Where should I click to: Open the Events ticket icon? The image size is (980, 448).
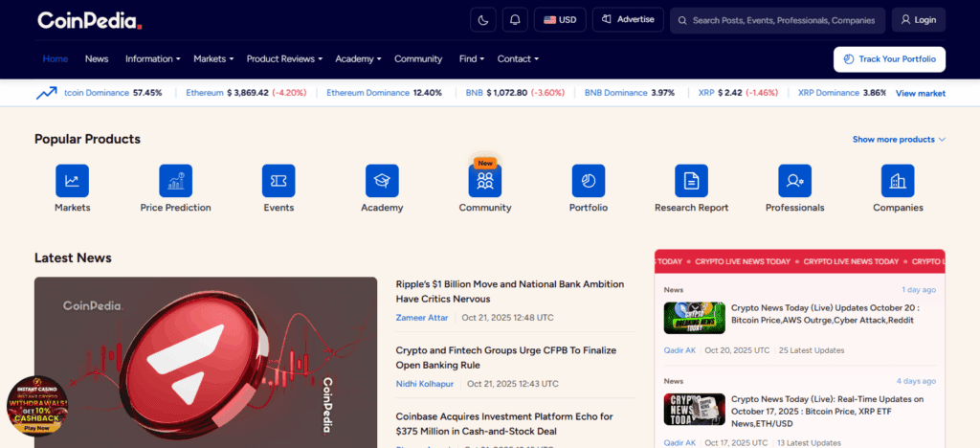pyautogui.click(x=278, y=181)
